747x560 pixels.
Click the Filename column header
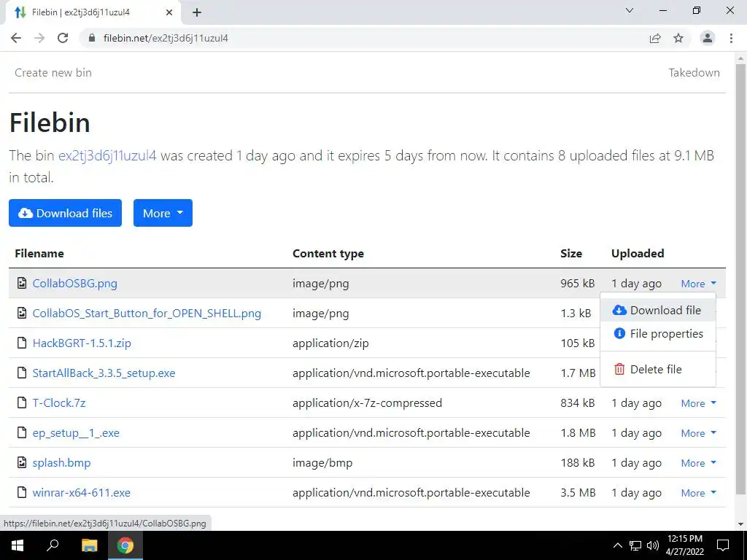tap(39, 253)
